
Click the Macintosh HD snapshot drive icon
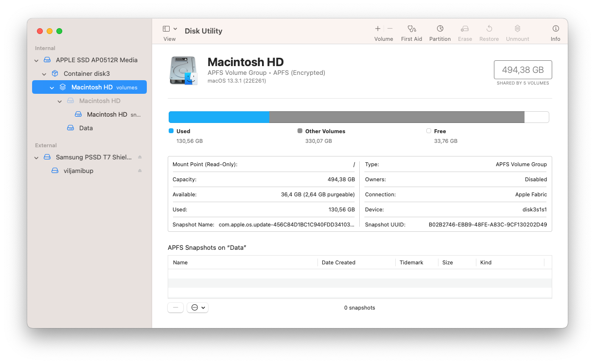click(x=78, y=115)
